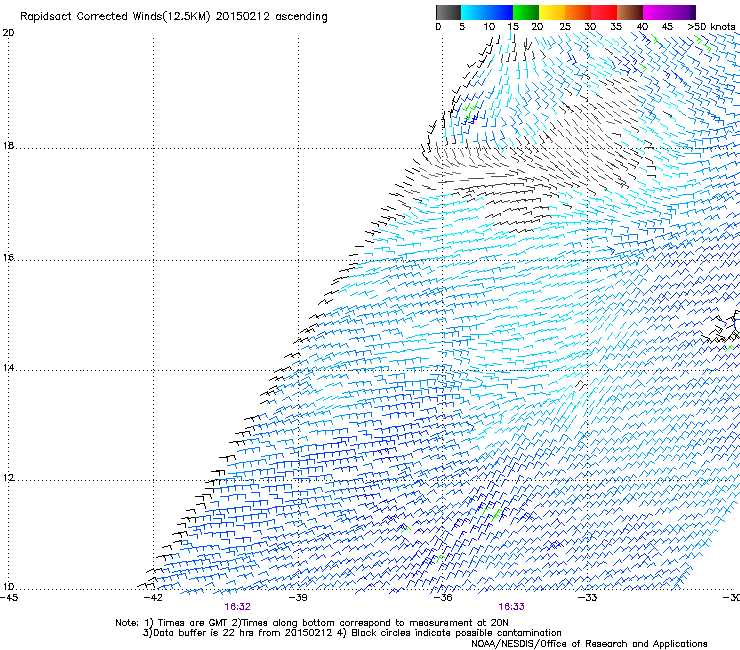Click the magenta 40-45 knots color segment
This screenshot has height=650, width=740.
point(656,12)
